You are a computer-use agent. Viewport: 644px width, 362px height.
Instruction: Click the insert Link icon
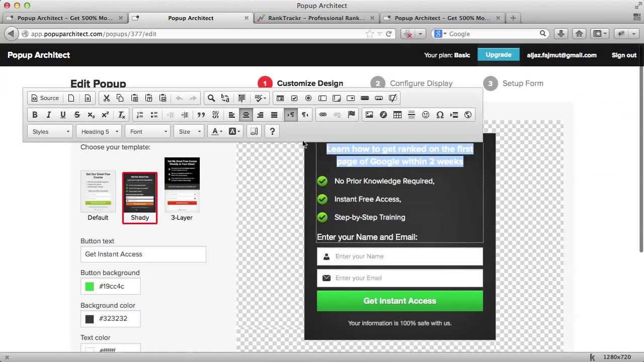(323, 115)
